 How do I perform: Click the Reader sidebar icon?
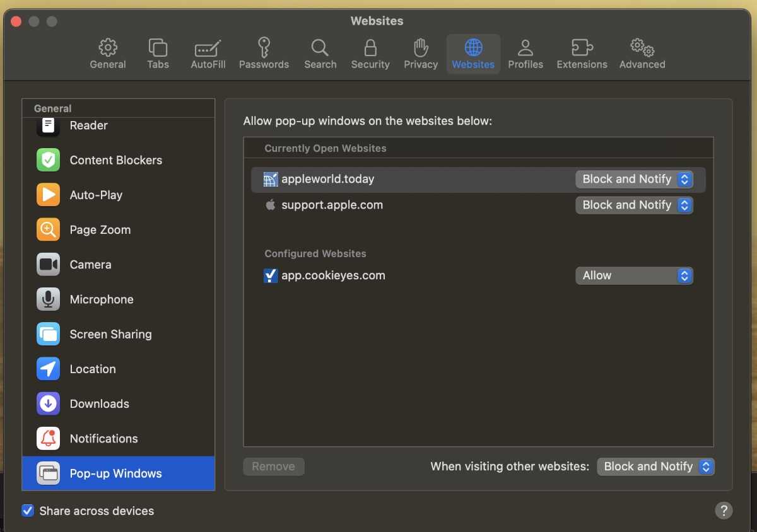[49, 125]
